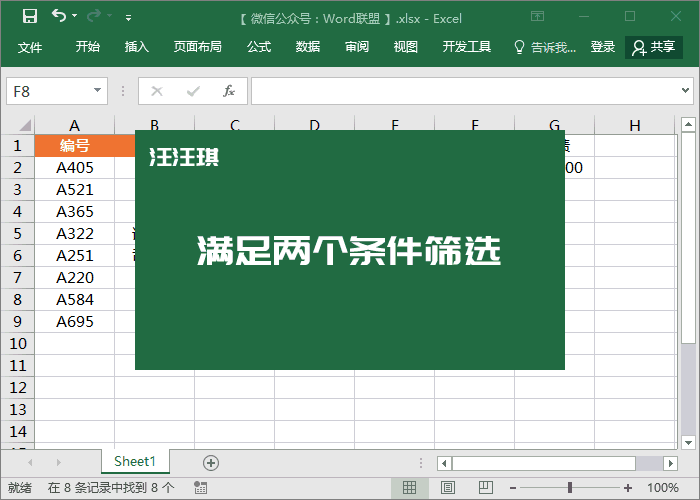
Task: Switch to the 开始 ribbon tab
Action: coord(88,46)
